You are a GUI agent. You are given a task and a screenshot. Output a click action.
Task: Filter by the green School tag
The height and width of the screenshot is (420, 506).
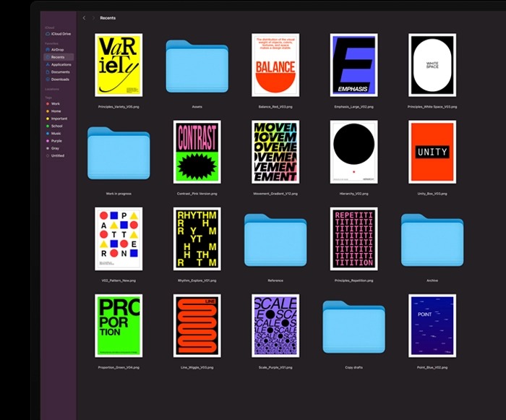56,126
